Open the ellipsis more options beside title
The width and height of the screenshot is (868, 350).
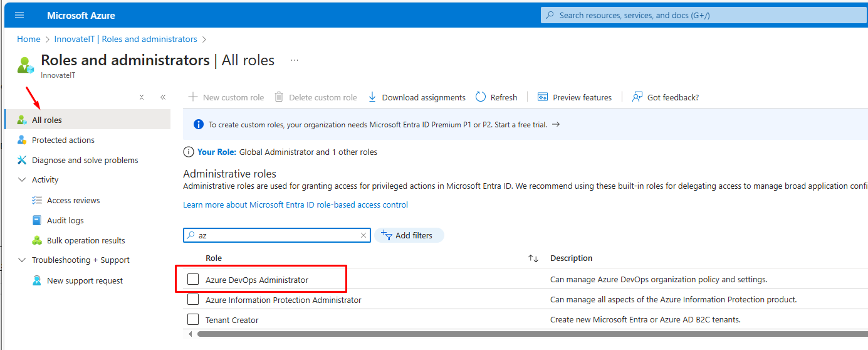click(x=295, y=60)
